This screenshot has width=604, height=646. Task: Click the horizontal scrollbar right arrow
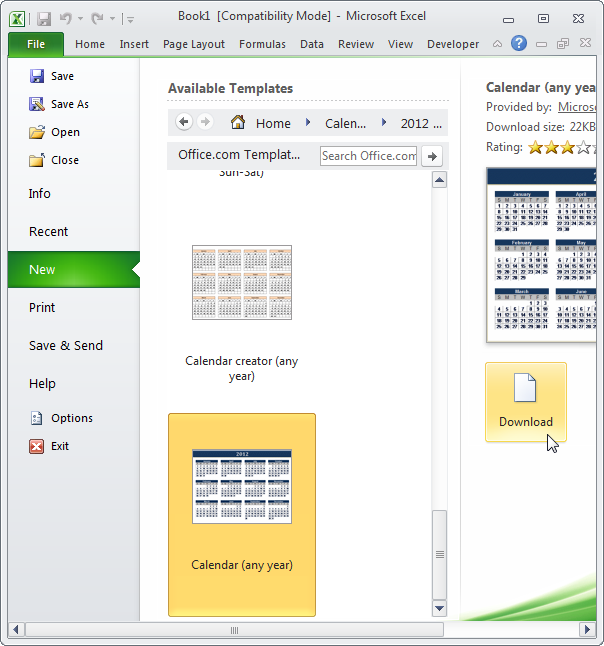(x=588, y=630)
